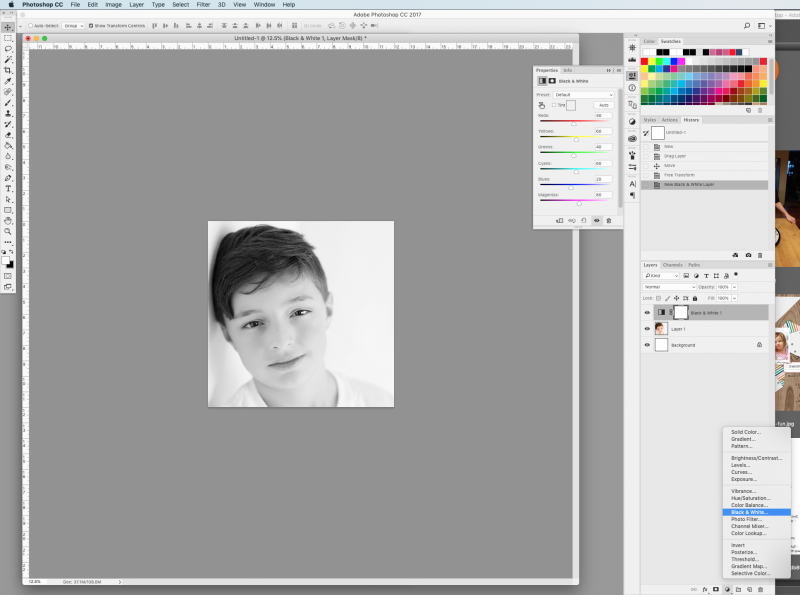Open the Filter menu

[203, 5]
